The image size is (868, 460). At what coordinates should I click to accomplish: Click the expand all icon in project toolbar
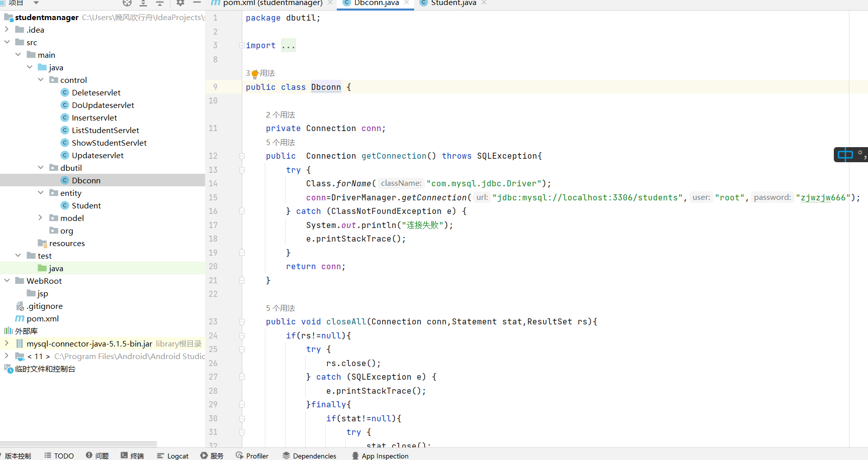[x=143, y=3]
